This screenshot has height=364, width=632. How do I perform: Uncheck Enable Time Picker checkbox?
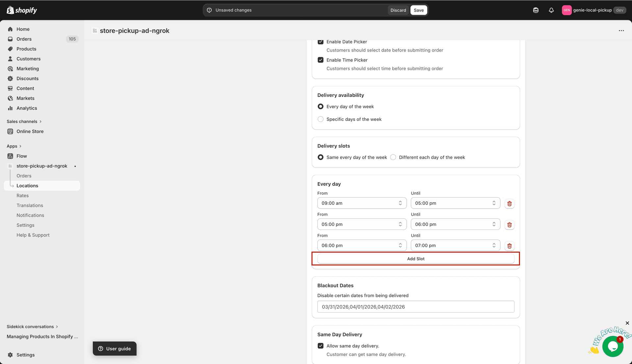(x=320, y=60)
